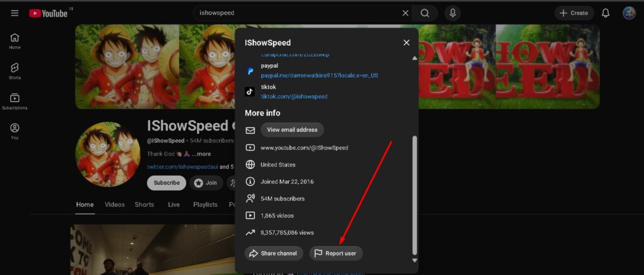Click View email address button

[292, 130]
